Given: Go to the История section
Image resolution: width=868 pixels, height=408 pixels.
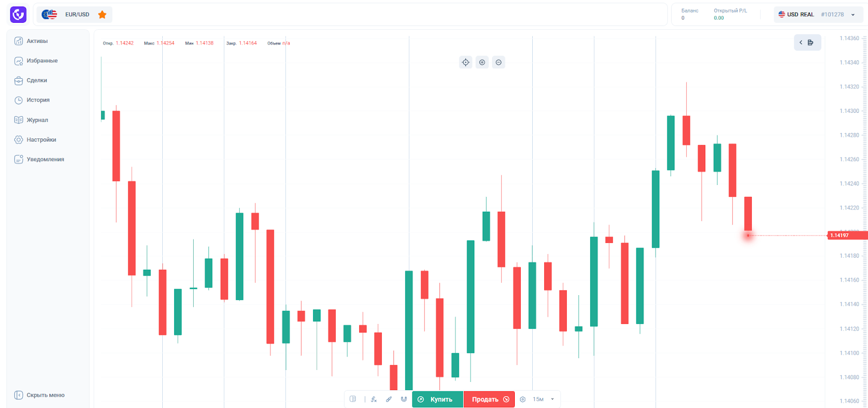Looking at the screenshot, I should click(38, 100).
